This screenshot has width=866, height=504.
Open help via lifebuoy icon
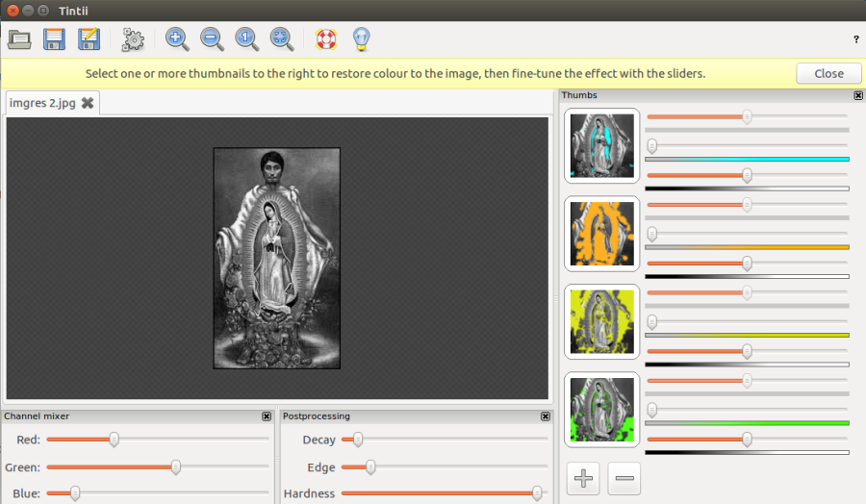326,39
